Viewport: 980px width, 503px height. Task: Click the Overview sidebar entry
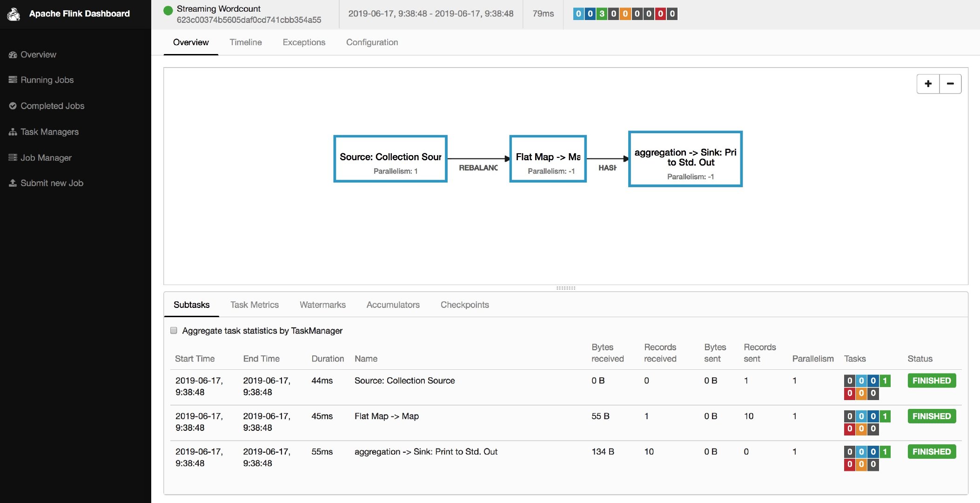click(x=38, y=54)
